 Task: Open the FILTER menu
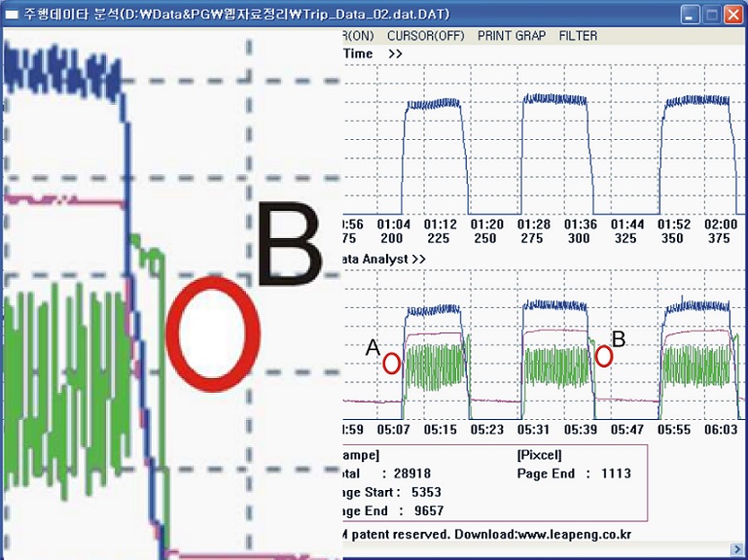click(x=578, y=36)
